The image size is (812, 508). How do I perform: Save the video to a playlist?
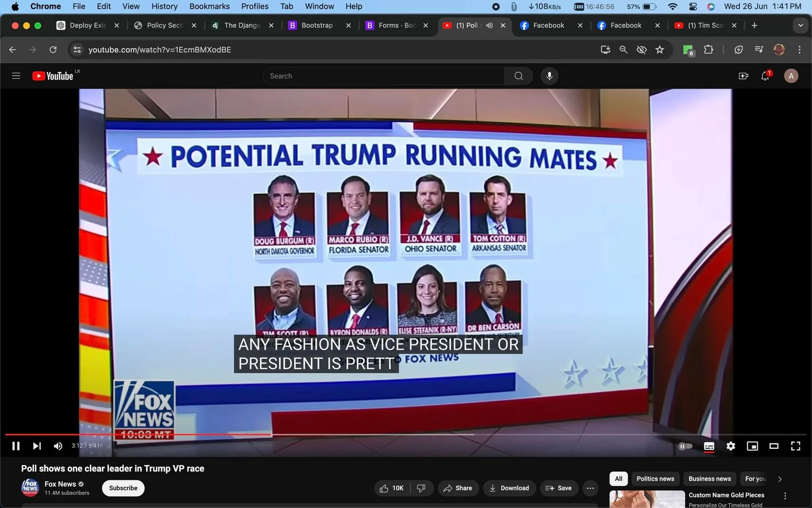[x=558, y=488]
